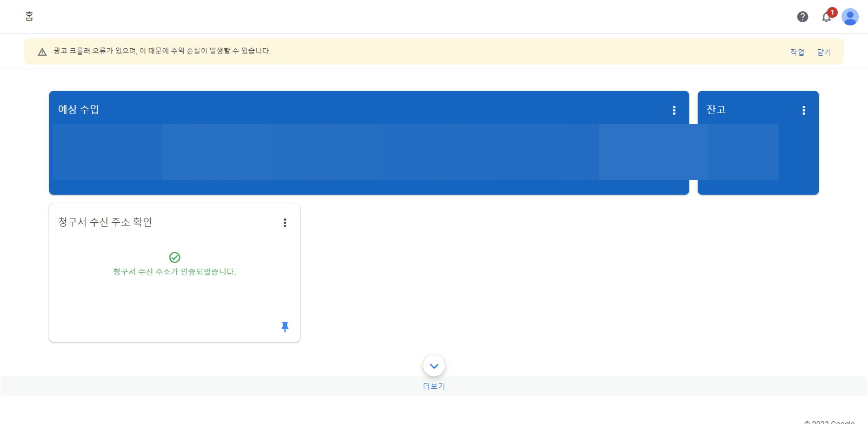Open the help question mark icon
This screenshot has height=424, width=868.
point(803,17)
